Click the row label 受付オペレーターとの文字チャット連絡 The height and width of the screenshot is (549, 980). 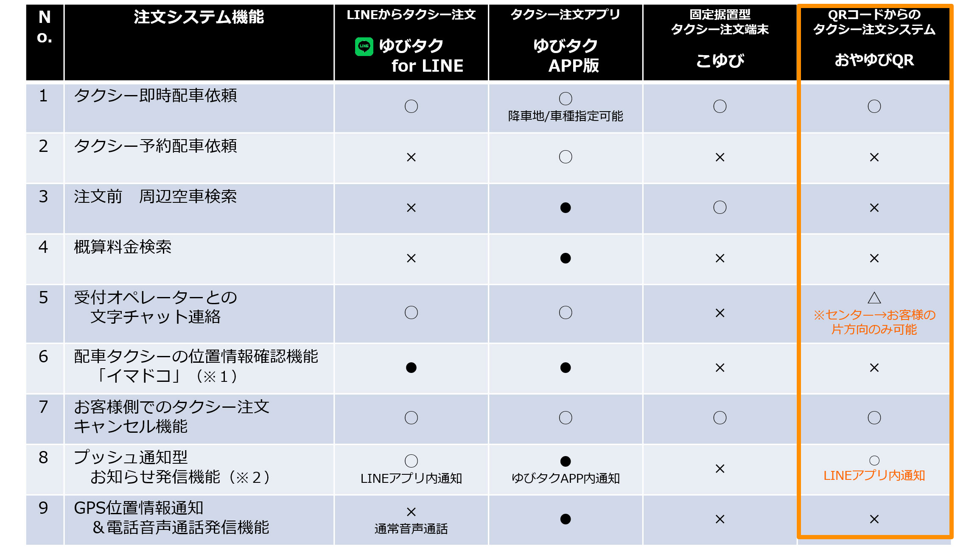coord(155,307)
